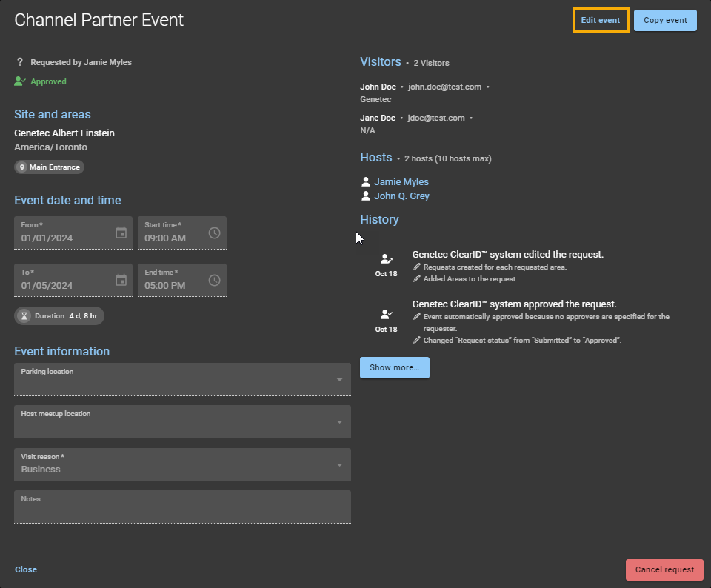
Task: Open the Parking location dropdown
Action: pos(339,380)
